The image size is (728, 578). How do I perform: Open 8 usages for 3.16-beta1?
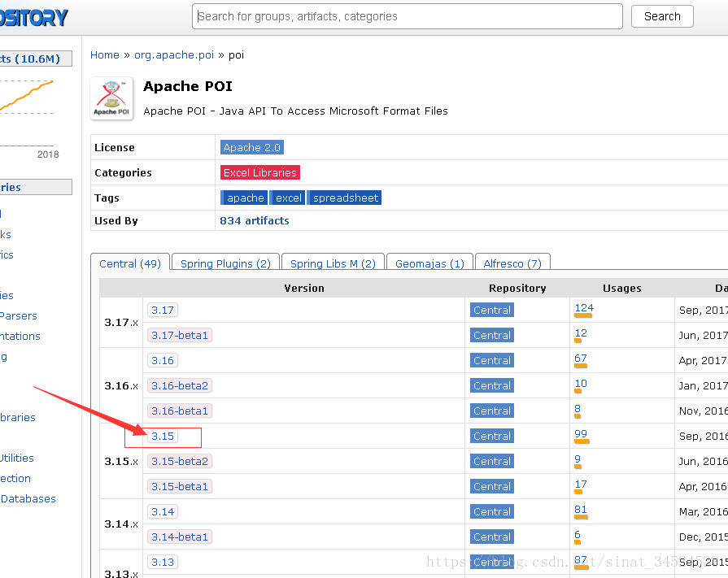pos(577,409)
